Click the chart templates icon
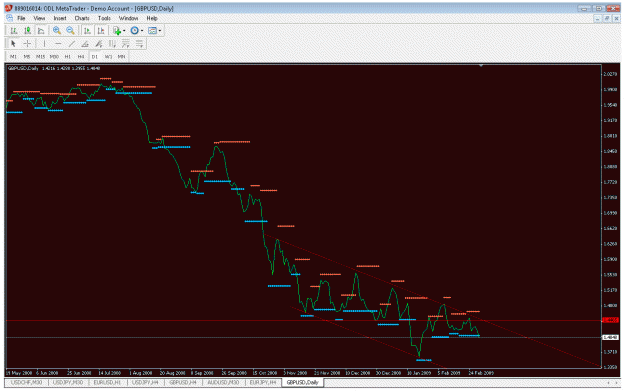Image resolution: width=625 pixels, height=392 pixels. [152, 31]
